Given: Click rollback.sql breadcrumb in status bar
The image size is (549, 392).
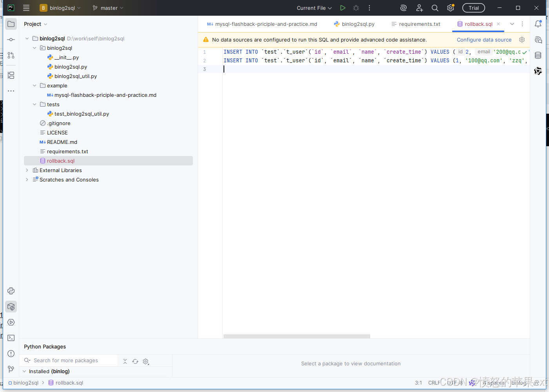Looking at the screenshot, I should pyautogui.click(x=66, y=383).
